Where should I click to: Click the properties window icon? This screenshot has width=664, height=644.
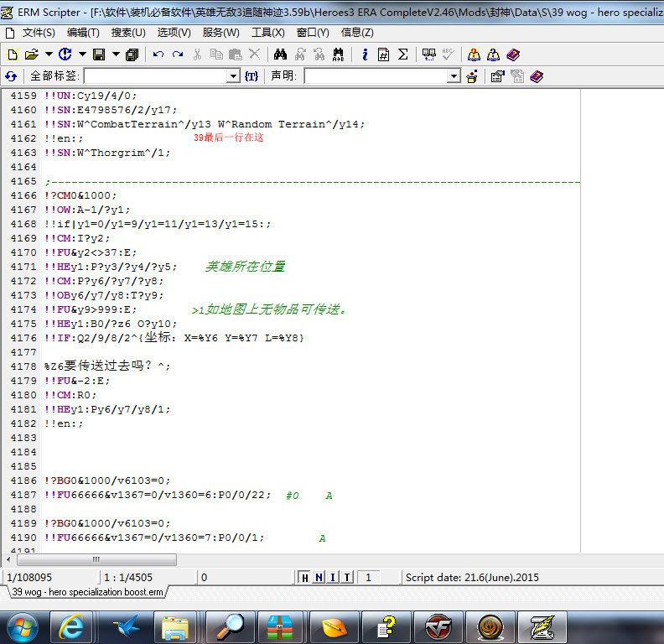[497, 76]
